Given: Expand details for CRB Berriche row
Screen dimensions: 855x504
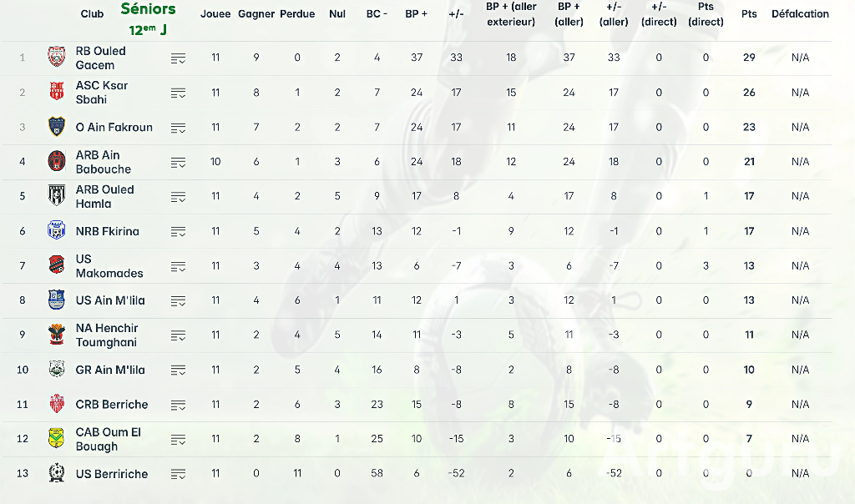Looking at the screenshot, I should [178, 405].
